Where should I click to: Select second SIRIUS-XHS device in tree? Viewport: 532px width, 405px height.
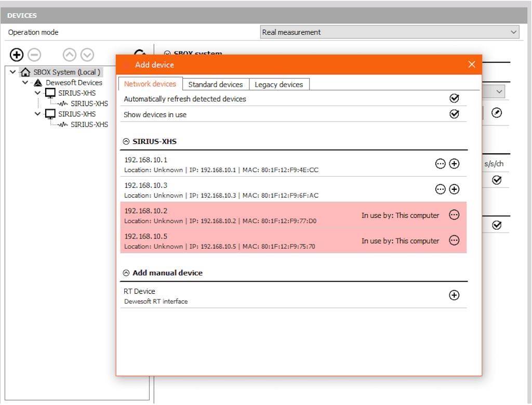pyautogui.click(x=77, y=114)
